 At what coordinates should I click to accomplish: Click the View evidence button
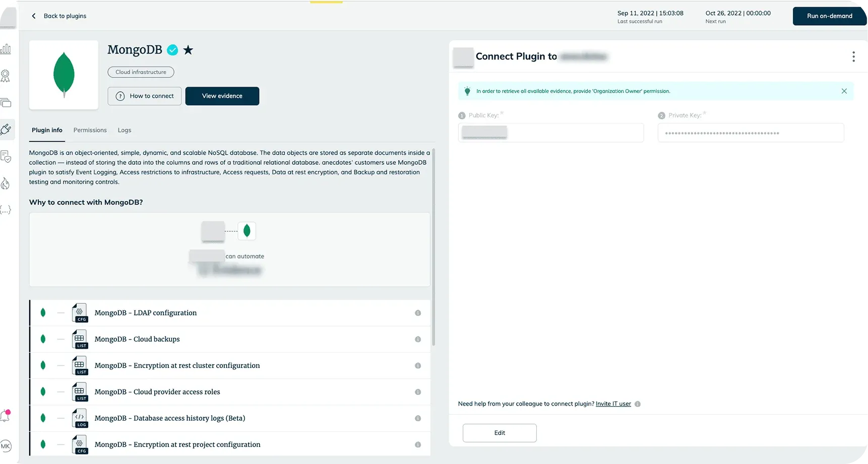222,96
